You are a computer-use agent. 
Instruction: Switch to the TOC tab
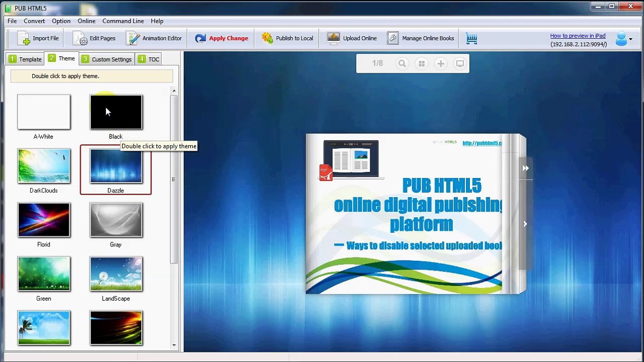(149, 59)
